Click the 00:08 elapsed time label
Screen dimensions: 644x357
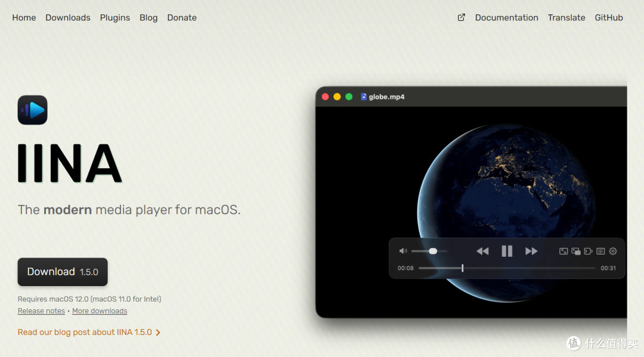pyautogui.click(x=405, y=268)
